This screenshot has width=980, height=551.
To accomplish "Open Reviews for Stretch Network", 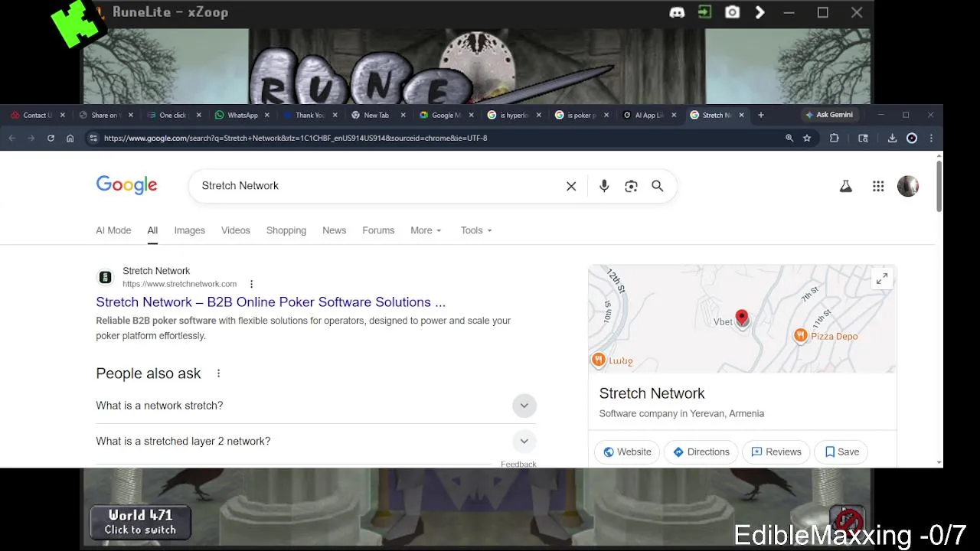I will [776, 452].
